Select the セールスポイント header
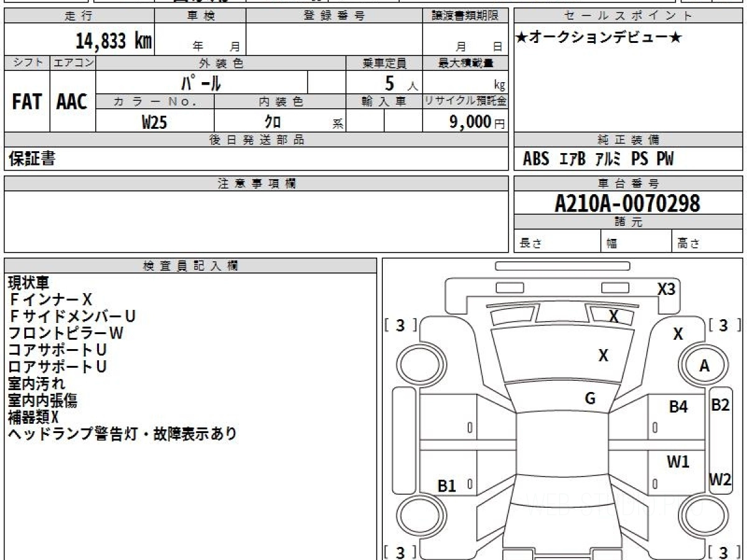Image resolution: width=747 pixels, height=560 pixels. [628, 16]
